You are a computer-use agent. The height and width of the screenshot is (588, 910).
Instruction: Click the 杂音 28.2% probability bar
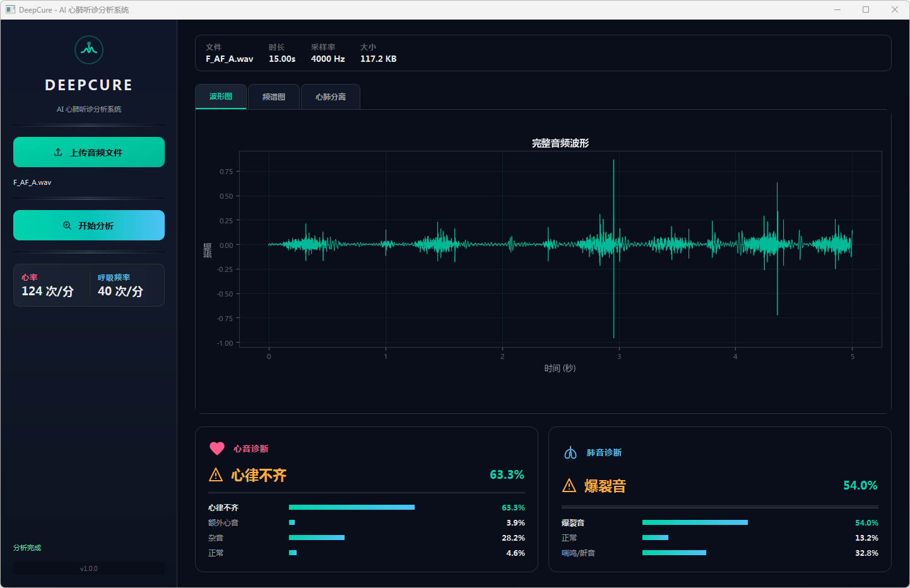(317, 538)
